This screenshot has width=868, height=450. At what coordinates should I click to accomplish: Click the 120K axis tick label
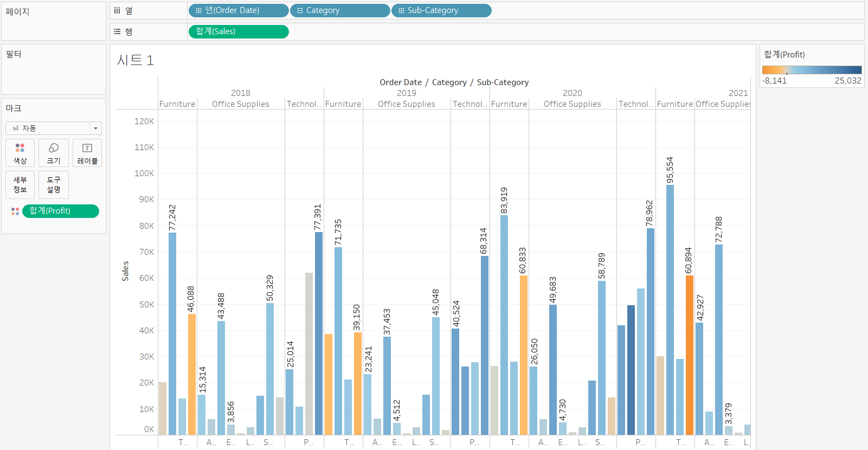[x=144, y=121]
